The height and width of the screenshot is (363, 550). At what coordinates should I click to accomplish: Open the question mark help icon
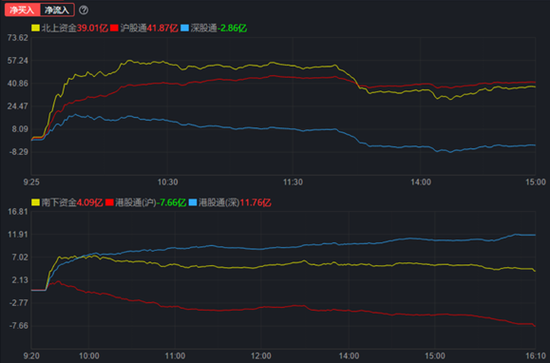(x=83, y=10)
